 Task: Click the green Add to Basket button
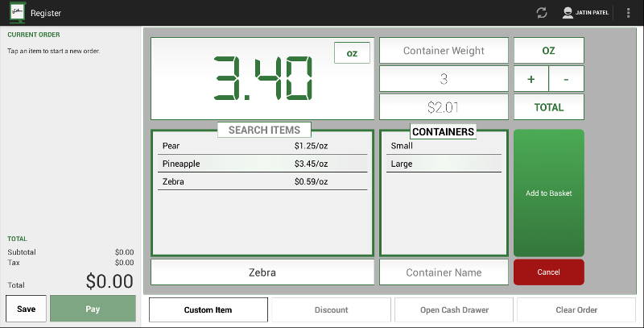549,193
